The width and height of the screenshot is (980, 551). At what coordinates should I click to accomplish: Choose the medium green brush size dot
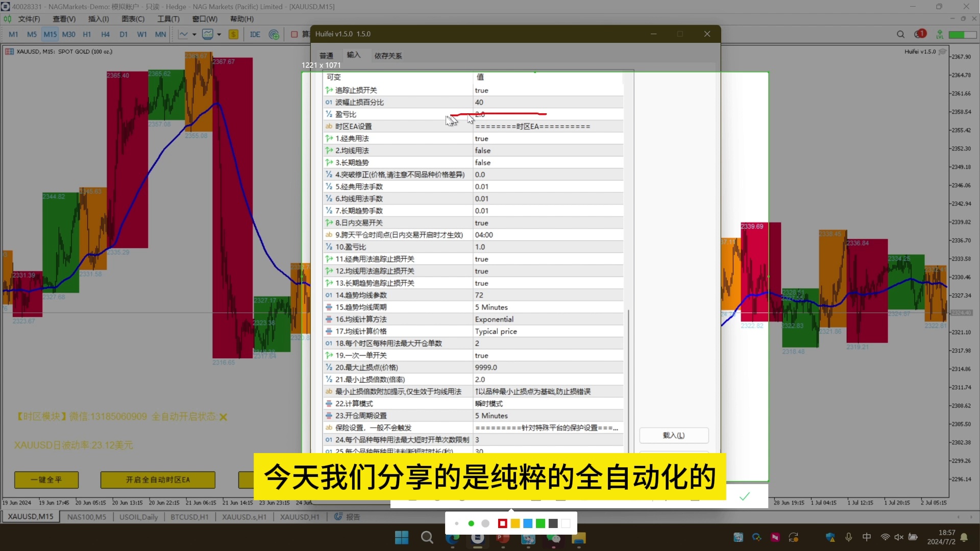coord(471,523)
